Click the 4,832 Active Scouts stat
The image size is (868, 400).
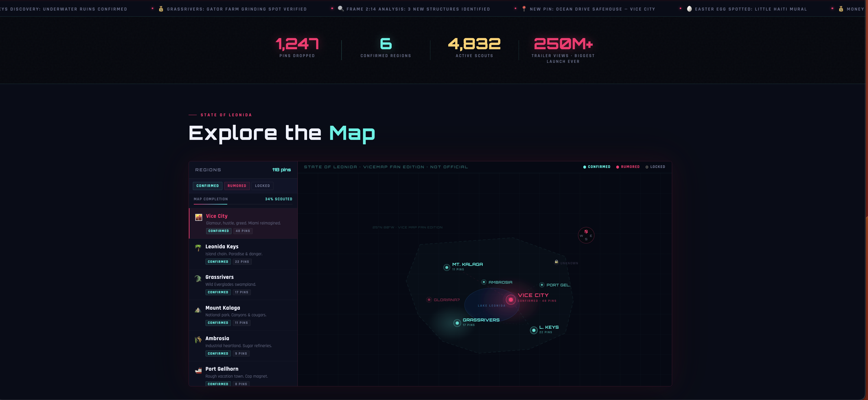[474, 47]
